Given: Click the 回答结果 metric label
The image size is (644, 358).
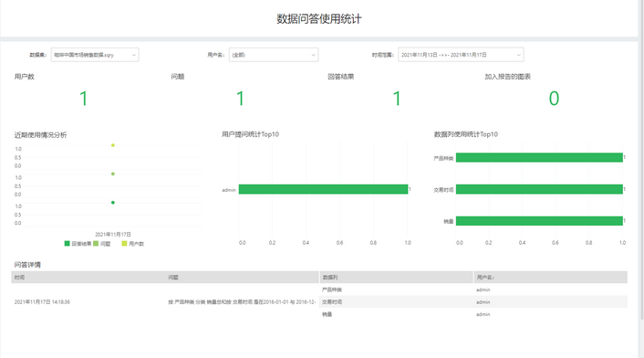Looking at the screenshot, I should pyautogui.click(x=340, y=77).
